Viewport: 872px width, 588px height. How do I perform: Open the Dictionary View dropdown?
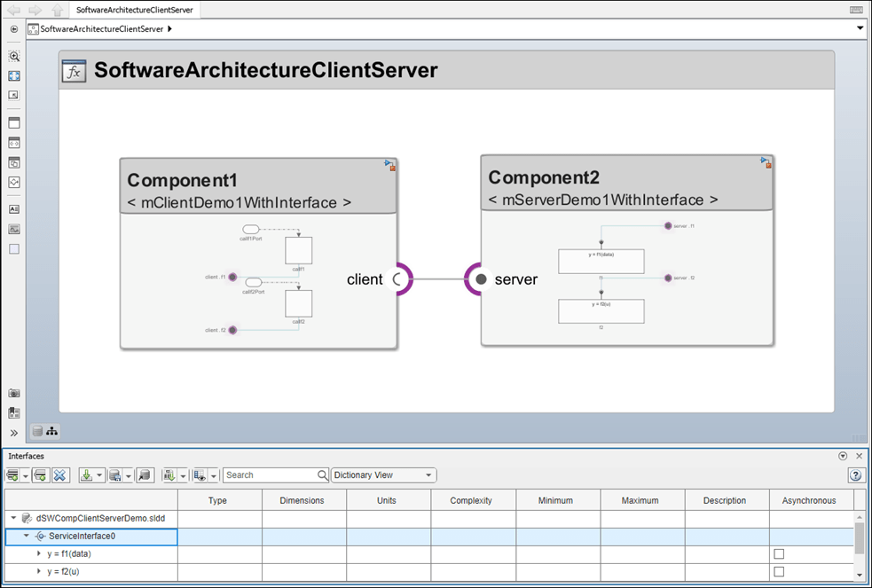click(382, 474)
